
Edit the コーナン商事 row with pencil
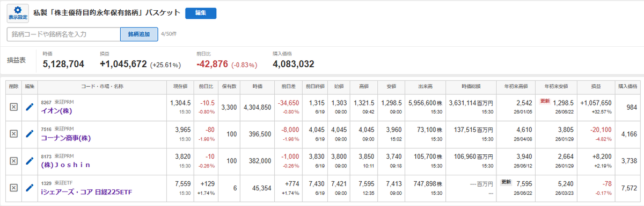30,134
